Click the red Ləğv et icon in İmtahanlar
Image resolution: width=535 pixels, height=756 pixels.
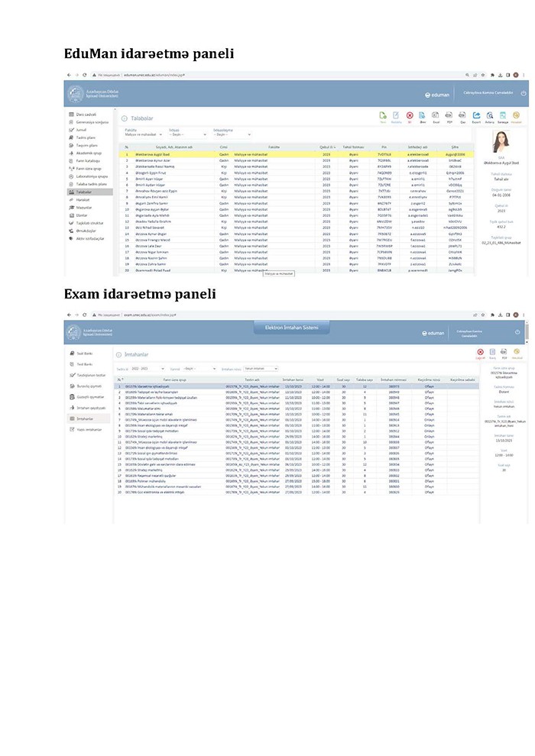[x=481, y=353]
